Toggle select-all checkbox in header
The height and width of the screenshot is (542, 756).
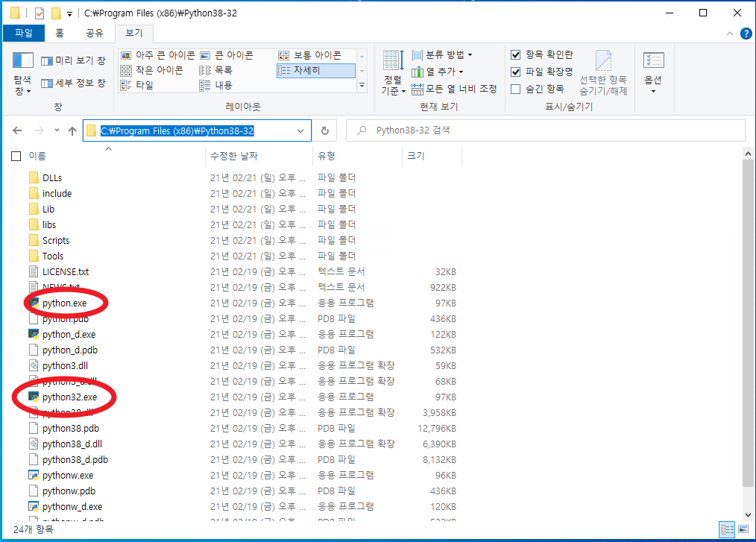click(16, 157)
